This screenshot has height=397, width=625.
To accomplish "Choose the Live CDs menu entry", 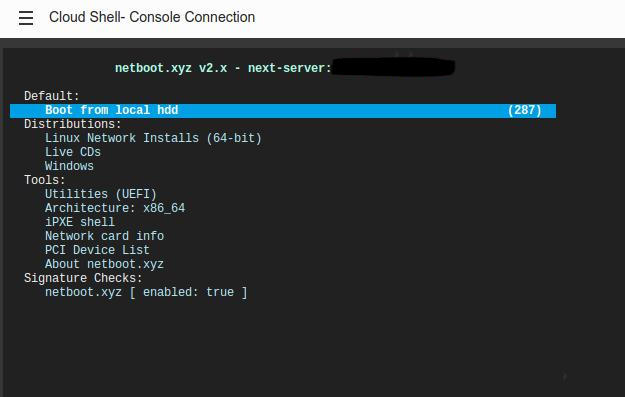I will tap(73, 152).
